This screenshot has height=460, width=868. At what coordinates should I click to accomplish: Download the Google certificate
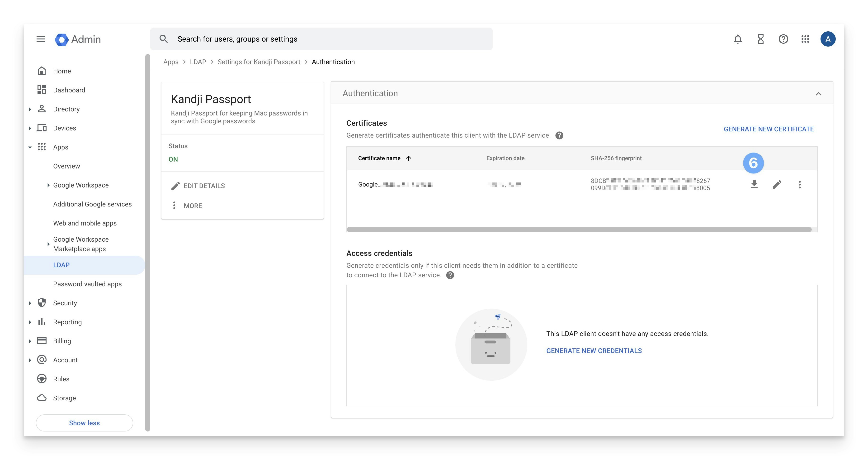coord(754,184)
